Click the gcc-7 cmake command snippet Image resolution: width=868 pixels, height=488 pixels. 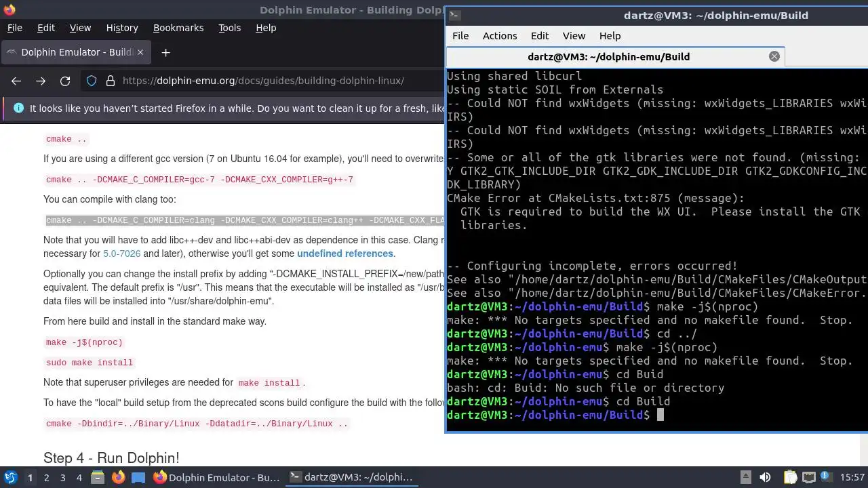(199, 180)
